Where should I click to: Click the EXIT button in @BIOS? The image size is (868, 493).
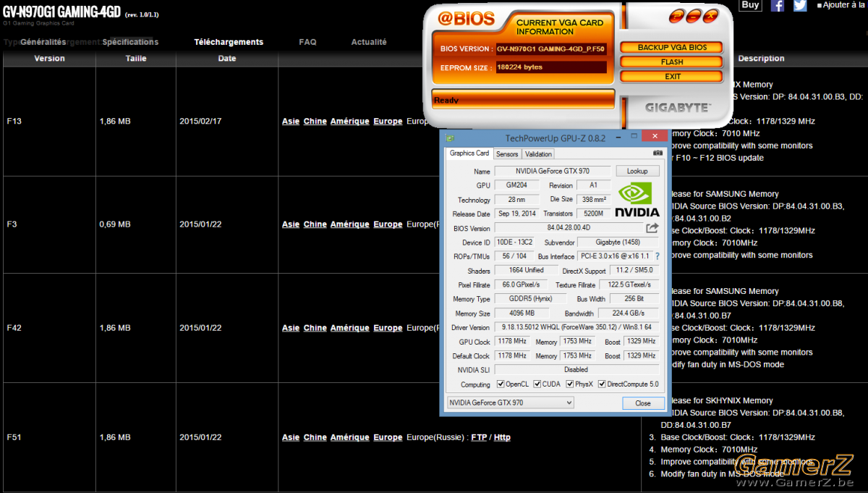coord(672,76)
